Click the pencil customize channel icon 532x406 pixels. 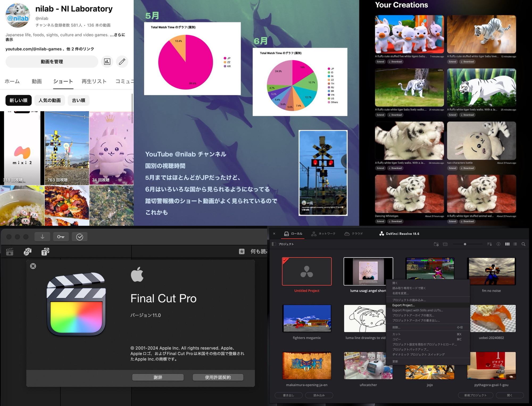pyautogui.click(x=122, y=62)
